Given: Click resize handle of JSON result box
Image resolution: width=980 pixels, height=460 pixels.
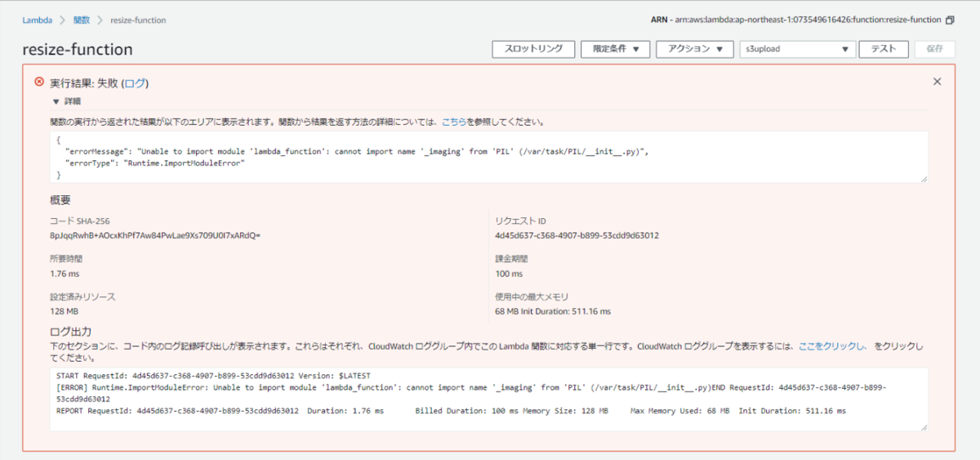Looking at the screenshot, I should coord(924,178).
